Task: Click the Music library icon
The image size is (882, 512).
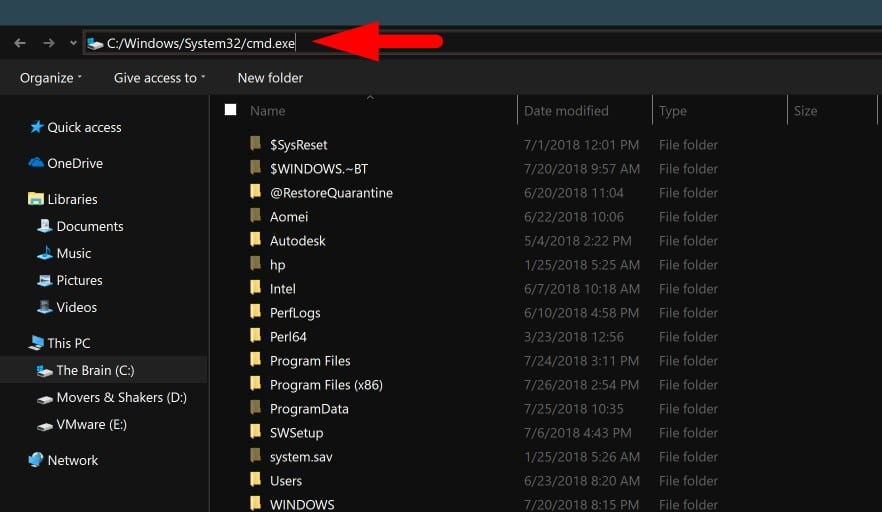Action: tap(44, 254)
